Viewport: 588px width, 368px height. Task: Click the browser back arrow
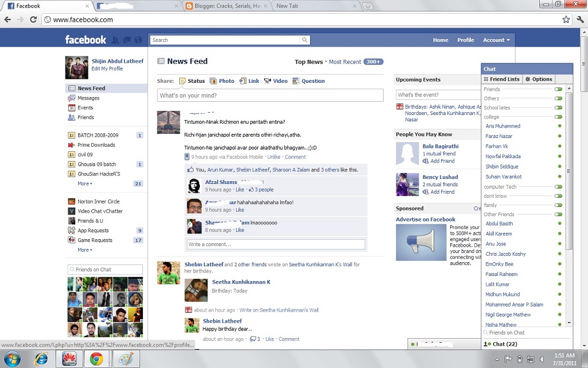tap(7, 20)
